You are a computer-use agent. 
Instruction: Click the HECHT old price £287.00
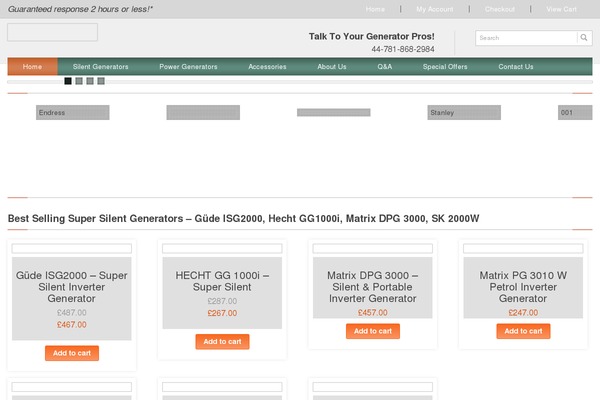pos(222,301)
